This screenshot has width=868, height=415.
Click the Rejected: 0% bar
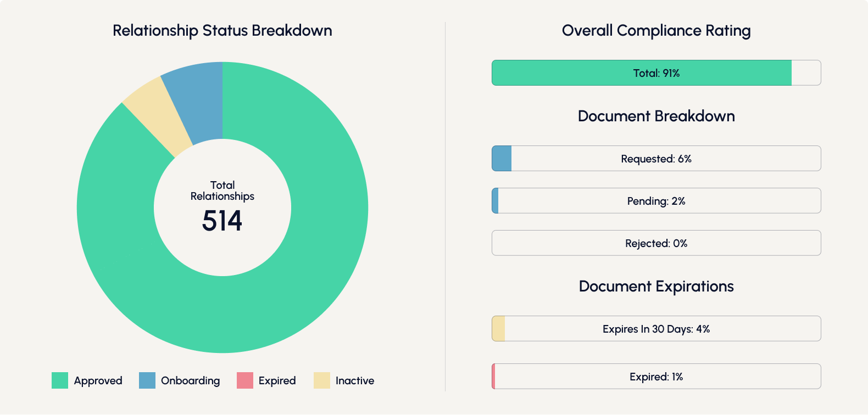point(656,243)
